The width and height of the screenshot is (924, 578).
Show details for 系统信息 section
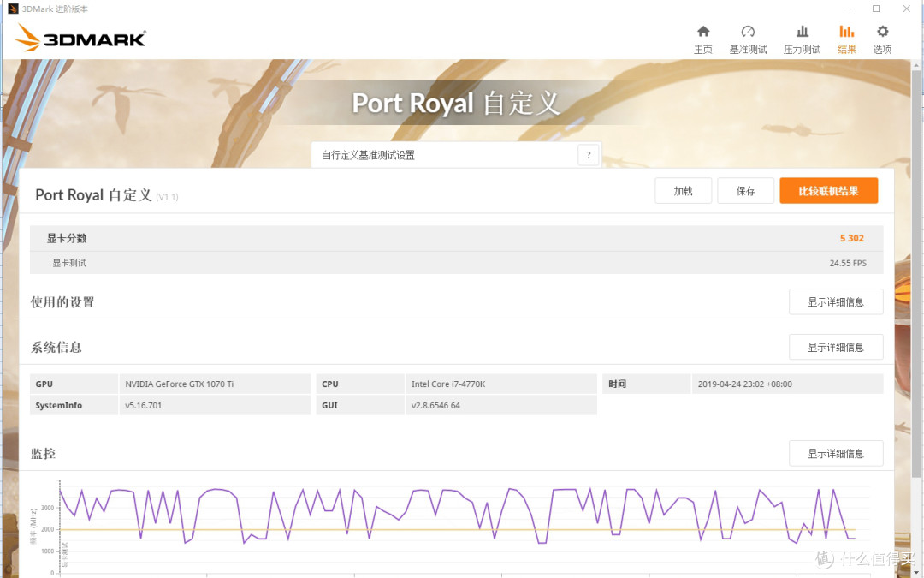836,347
